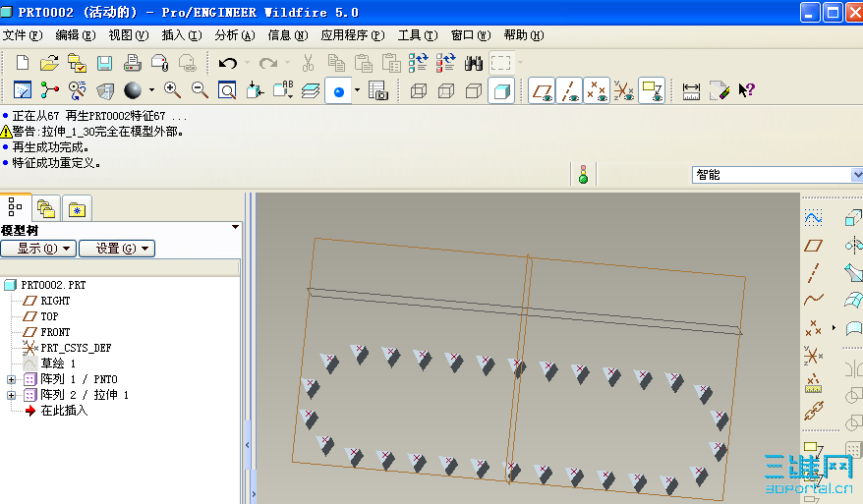Viewport: 863px width, 504px height.
Task: Click the Datum Curve tool in right toolbar
Action: coord(813,300)
